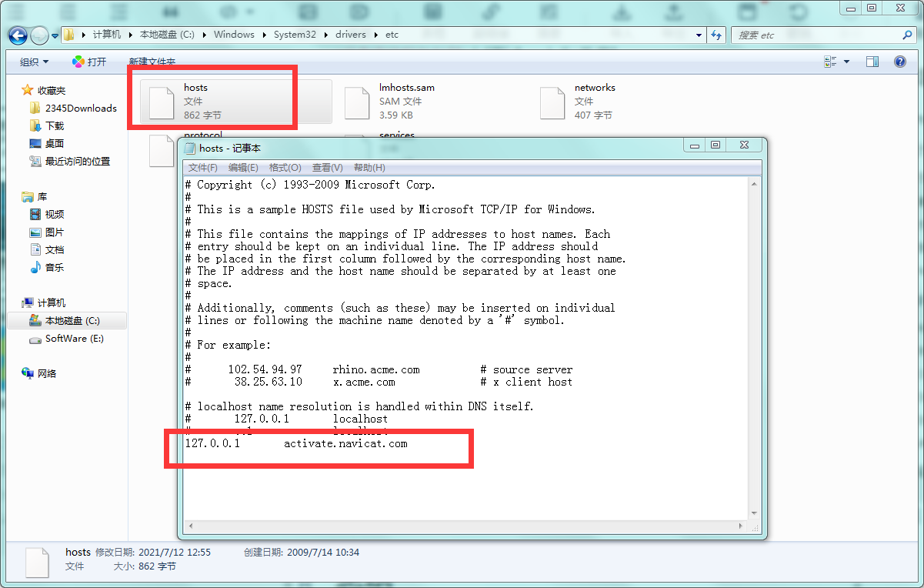This screenshot has width=924, height=588.
Task: Select the System32 breadcrumb segment
Action: pyautogui.click(x=295, y=35)
